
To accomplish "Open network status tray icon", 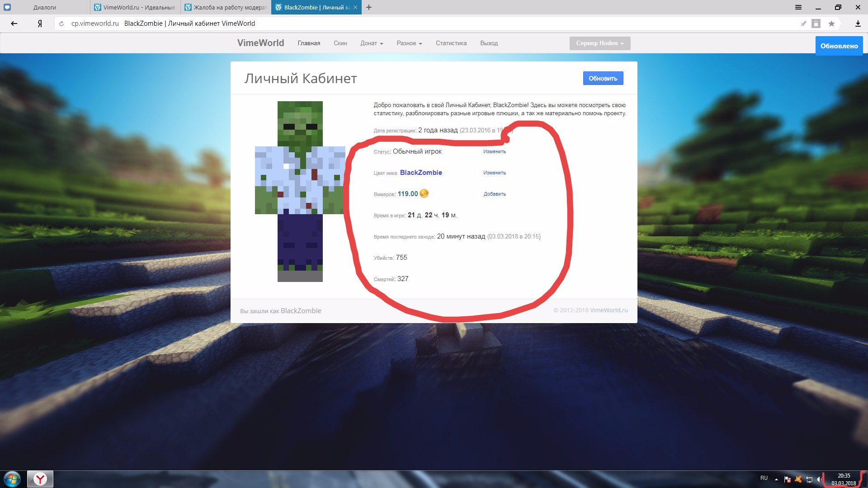I will [x=809, y=479].
